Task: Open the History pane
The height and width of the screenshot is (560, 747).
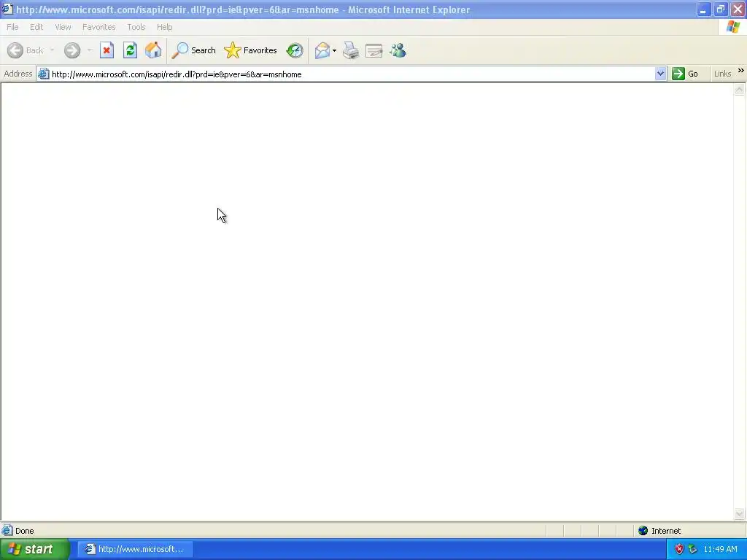Action: (295, 50)
